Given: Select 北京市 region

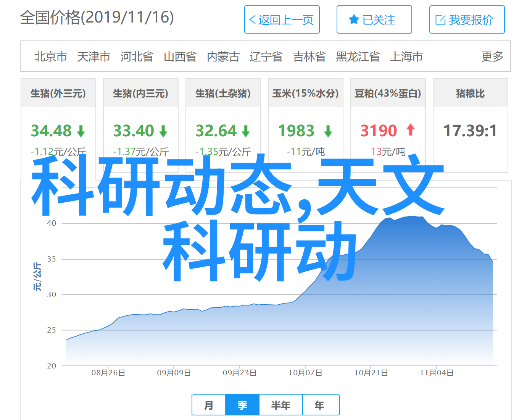Looking at the screenshot, I should 51,57.
